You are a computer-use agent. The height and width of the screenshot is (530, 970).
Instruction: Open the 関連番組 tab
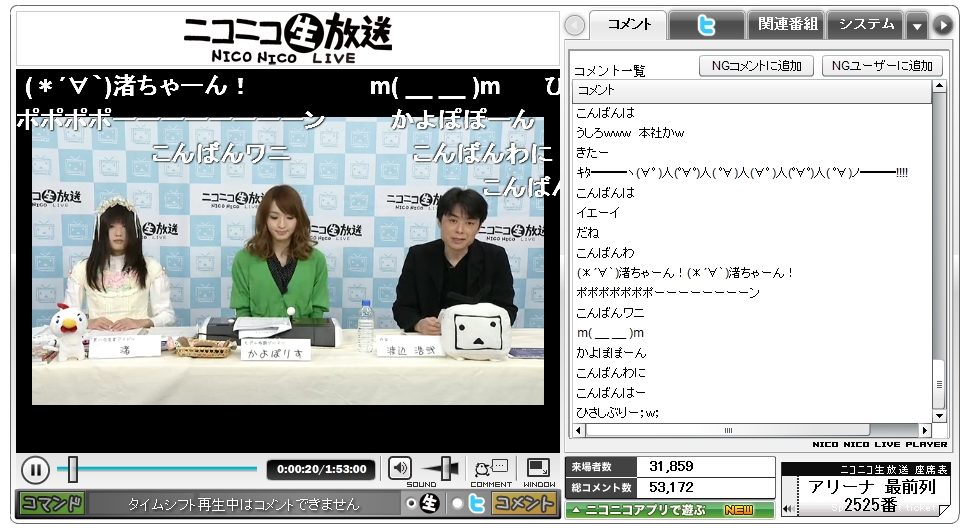[x=788, y=25]
